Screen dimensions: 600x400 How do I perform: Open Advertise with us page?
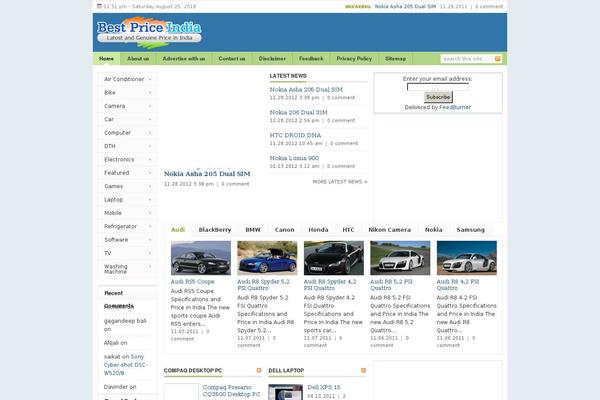[184, 59]
